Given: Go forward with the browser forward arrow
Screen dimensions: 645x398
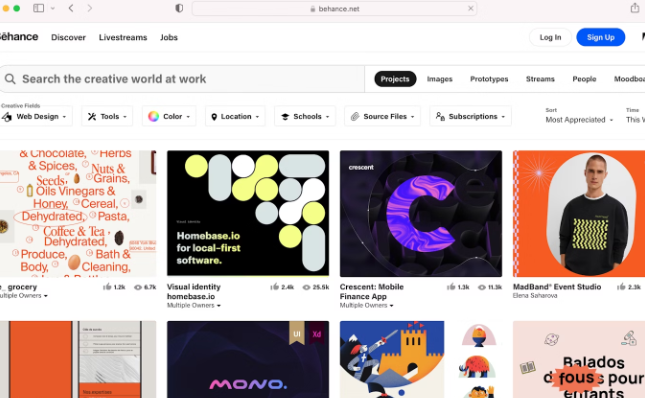Looking at the screenshot, I should point(89,8).
